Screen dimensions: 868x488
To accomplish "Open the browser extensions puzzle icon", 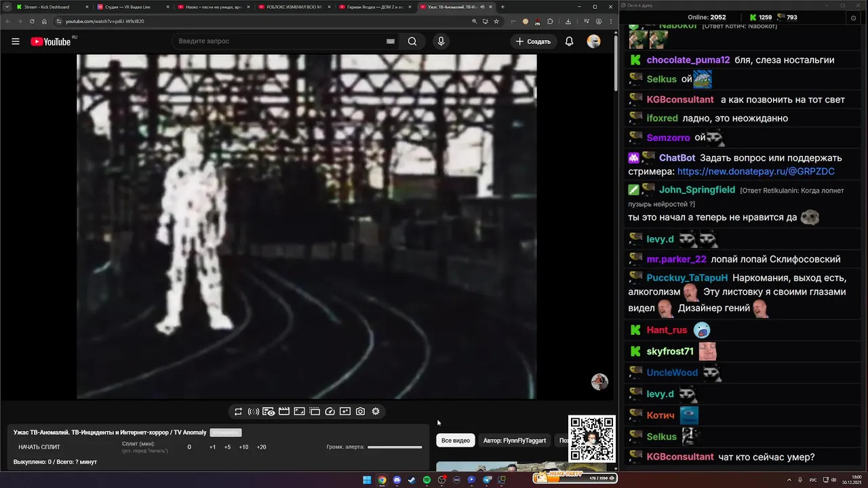I will (550, 21).
